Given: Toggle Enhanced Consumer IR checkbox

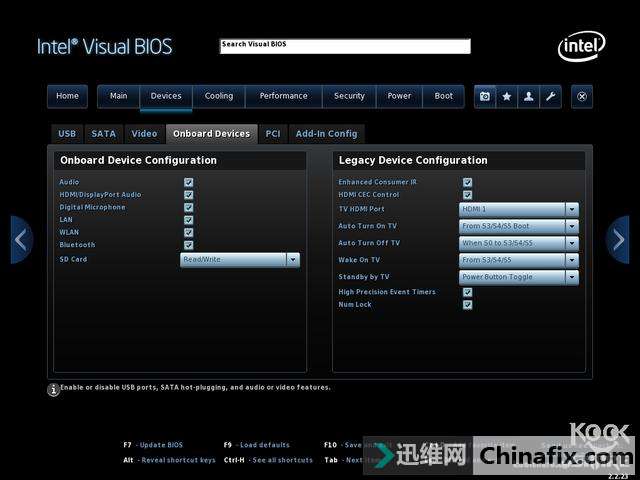Looking at the screenshot, I should (x=468, y=182).
